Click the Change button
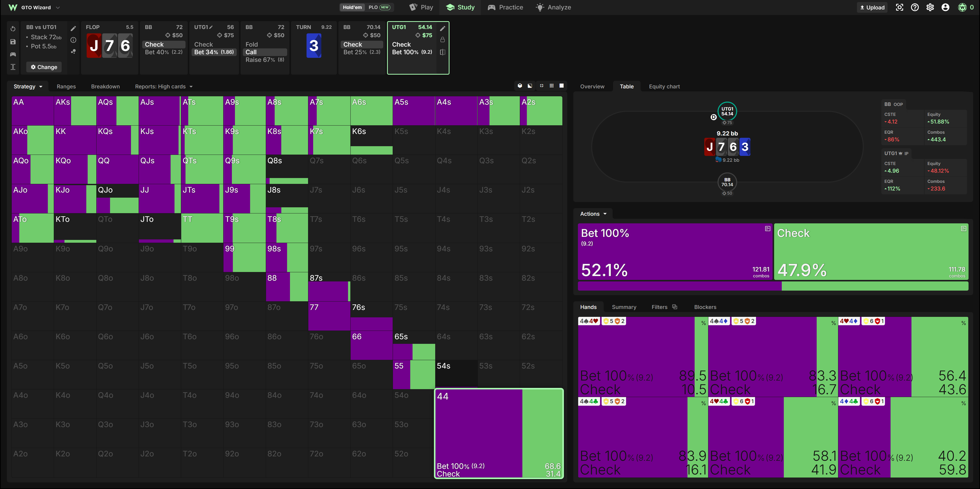Screen dimensions: 980x489 44,67
